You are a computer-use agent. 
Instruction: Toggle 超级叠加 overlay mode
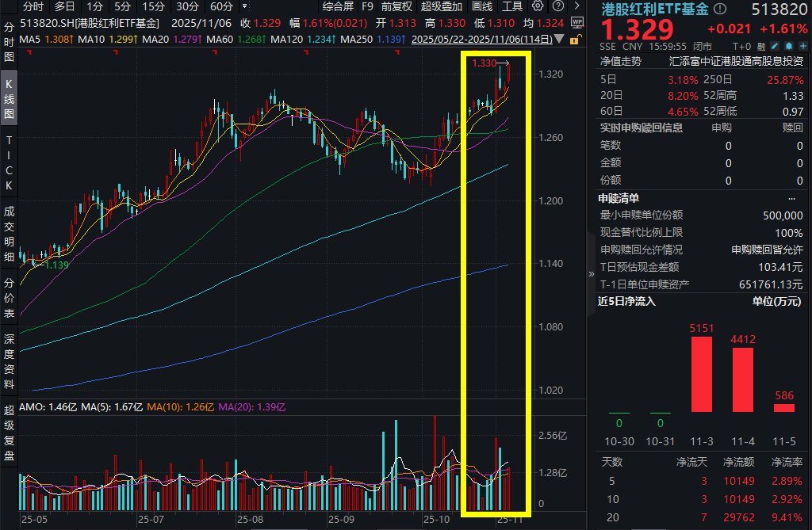439,6
